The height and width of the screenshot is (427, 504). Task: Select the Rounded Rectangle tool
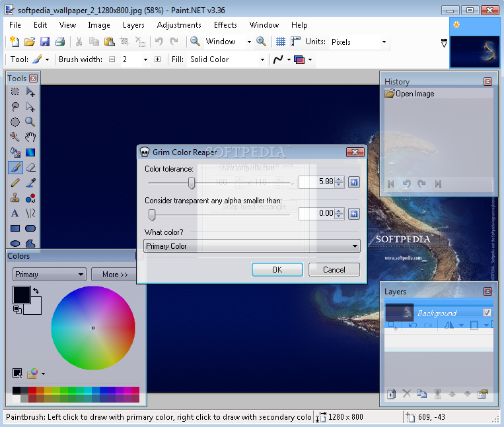[30, 228]
